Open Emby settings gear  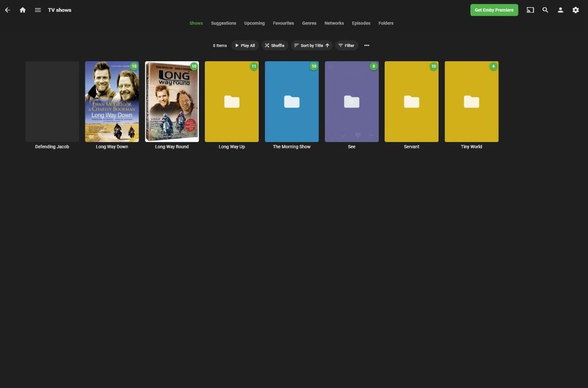coord(574,9)
